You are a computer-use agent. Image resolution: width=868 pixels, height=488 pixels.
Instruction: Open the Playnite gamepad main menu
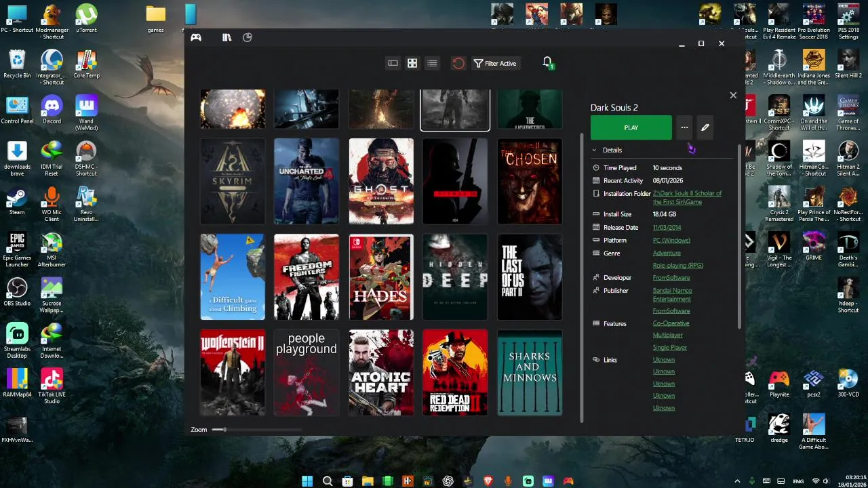(196, 38)
